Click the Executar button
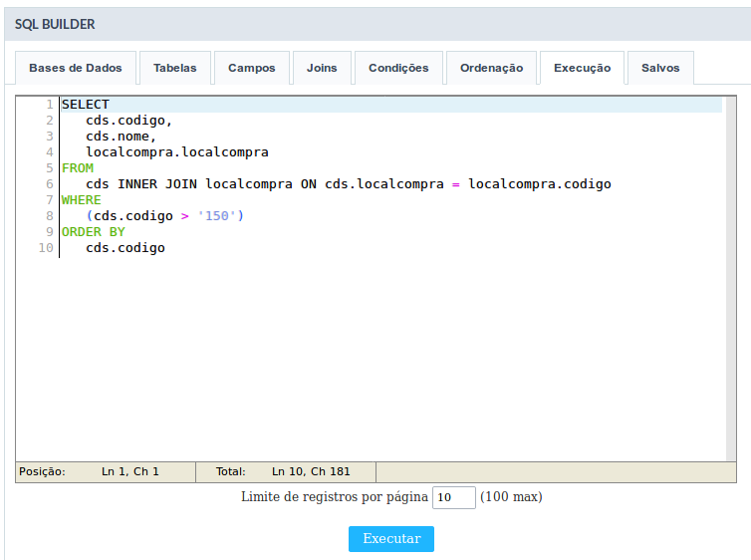The image size is (751, 560). [x=391, y=539]
